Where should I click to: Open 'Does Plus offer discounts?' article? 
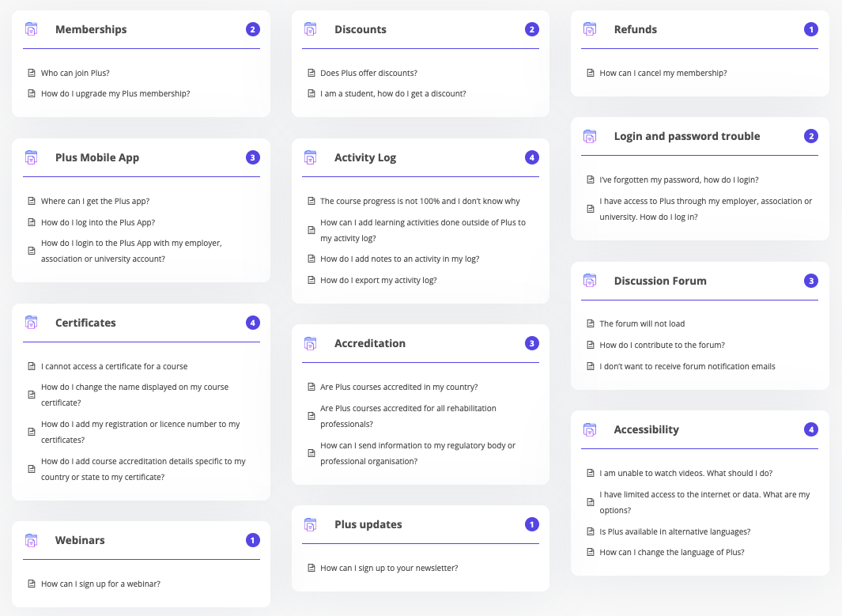tap(368, 73)
